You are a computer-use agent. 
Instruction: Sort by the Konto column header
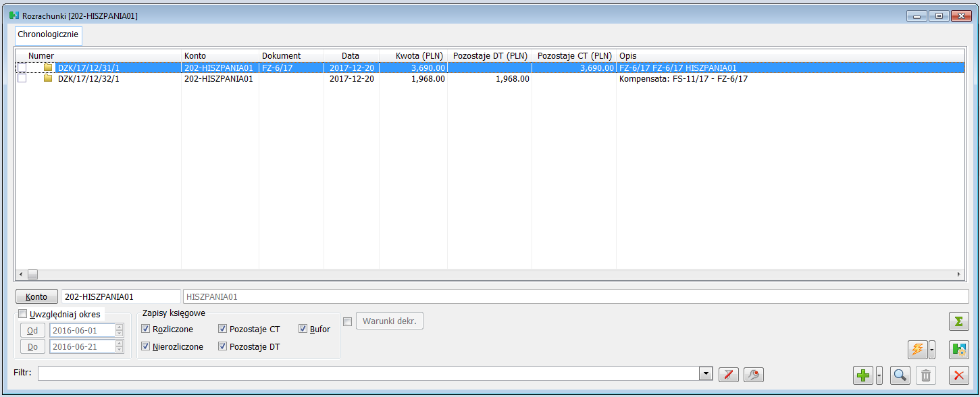click(x=220, y=55)
